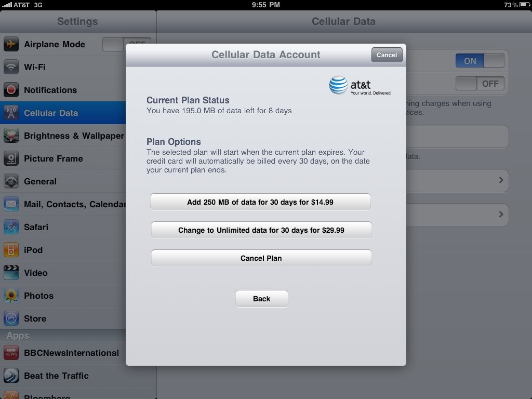
Task: Open Store settings
Action: (x=63, y=318)
